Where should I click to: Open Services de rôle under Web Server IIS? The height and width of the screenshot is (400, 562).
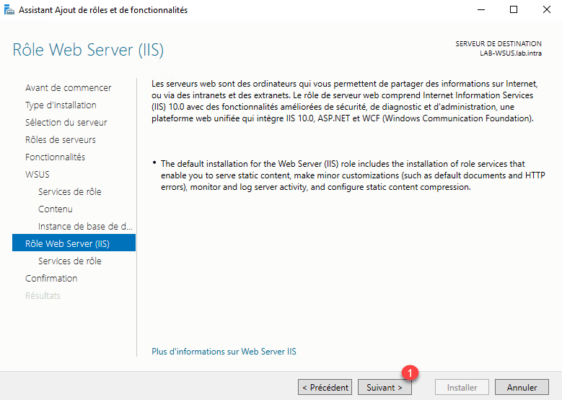coord(70,261)
